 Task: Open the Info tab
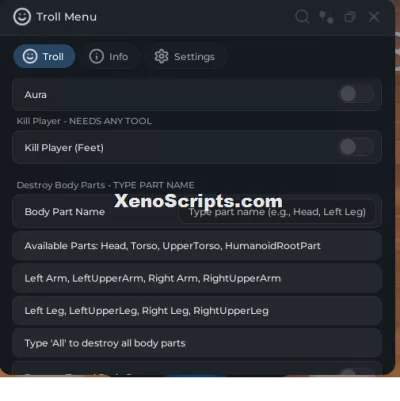point(109,56)
